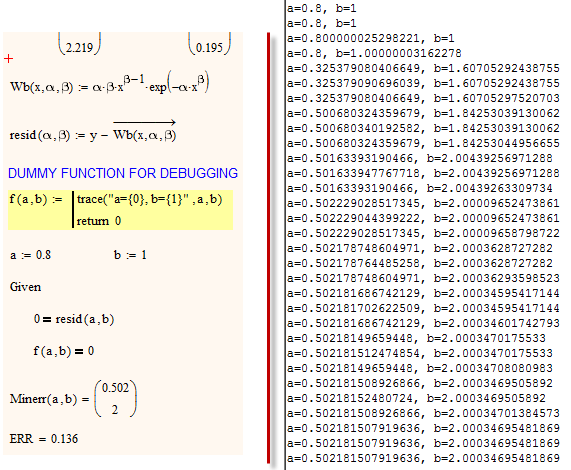Click the last trace line in the window

(423, 458)
